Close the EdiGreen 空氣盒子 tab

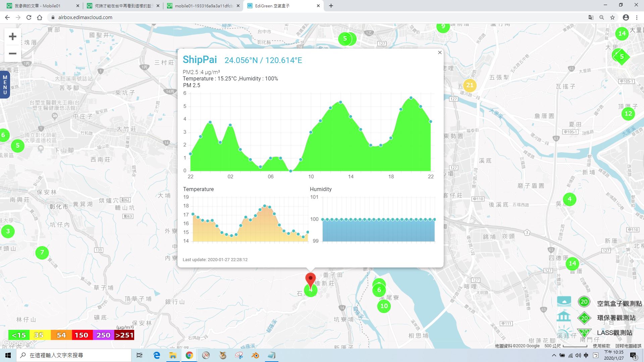click(318, 6)
